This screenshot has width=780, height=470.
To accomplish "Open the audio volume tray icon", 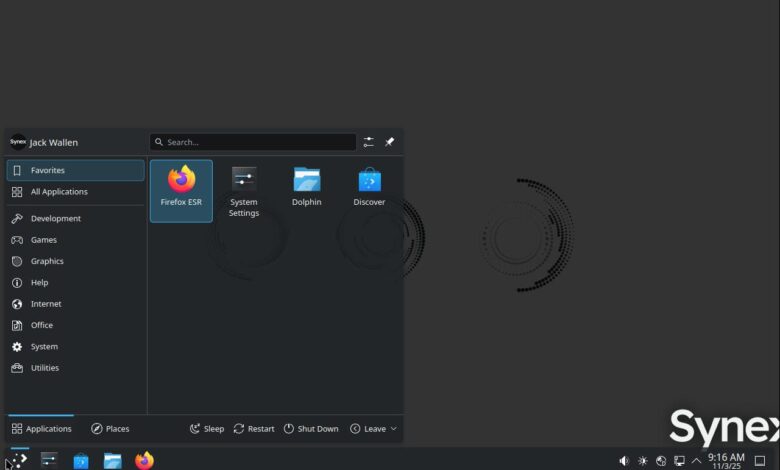I will pyautogui.click(x=624, y=461).
